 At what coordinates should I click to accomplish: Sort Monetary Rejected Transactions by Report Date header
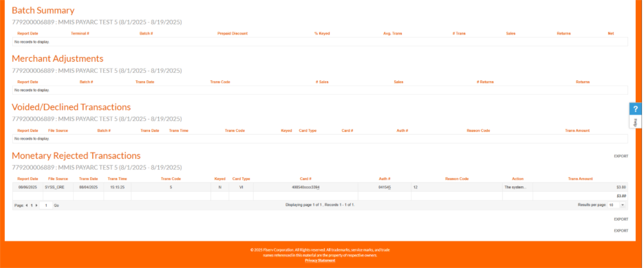pos(28,179)
